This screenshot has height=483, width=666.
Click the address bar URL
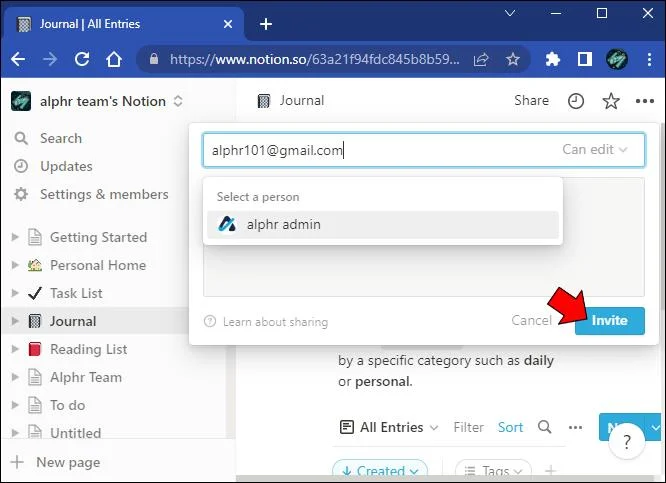coord(314,59)
